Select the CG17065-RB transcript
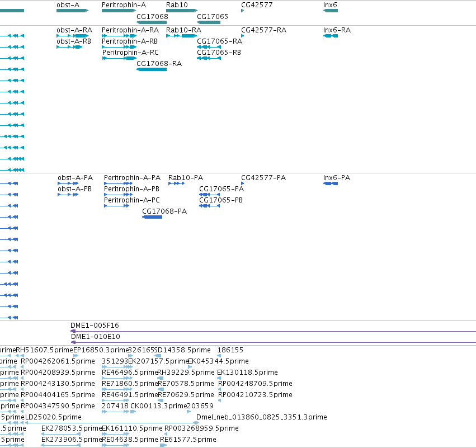 click(209, 58)
